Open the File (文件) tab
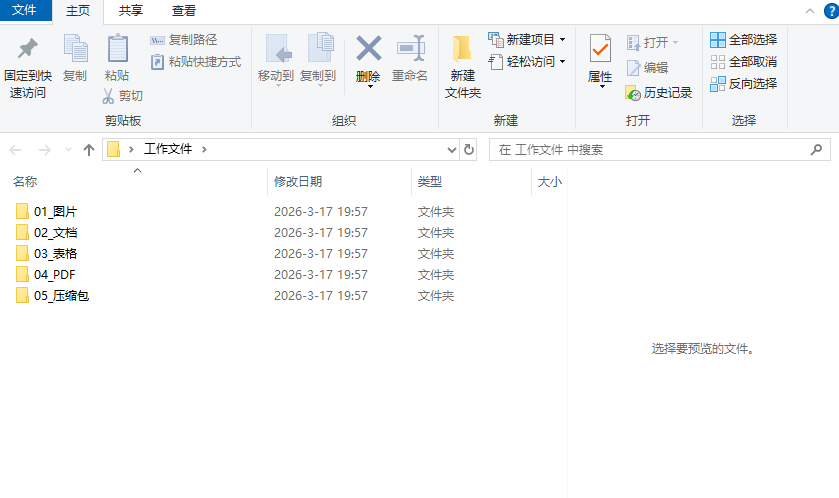The image size is (839, 498). (x=25, y=10)
